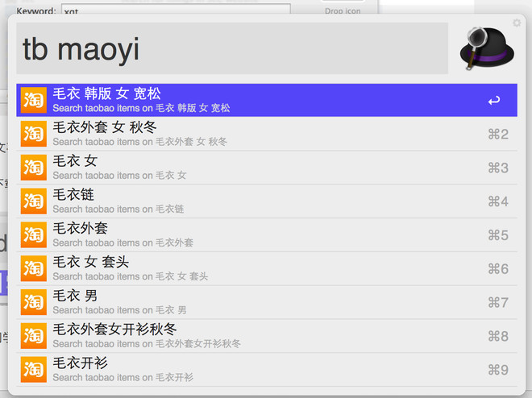Click the ⌘5 shortcut label
Screen dimensions: 532x398
(x=498, y=235)
